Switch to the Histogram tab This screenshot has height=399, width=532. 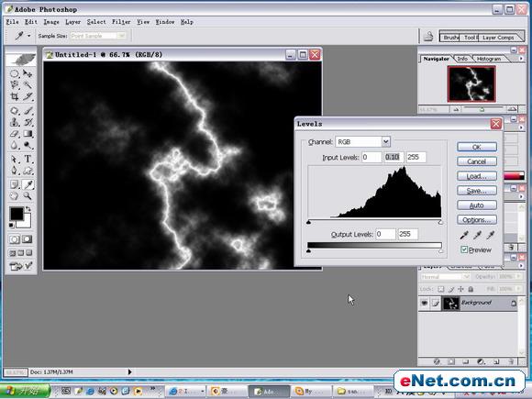click(x=489, y=59)
